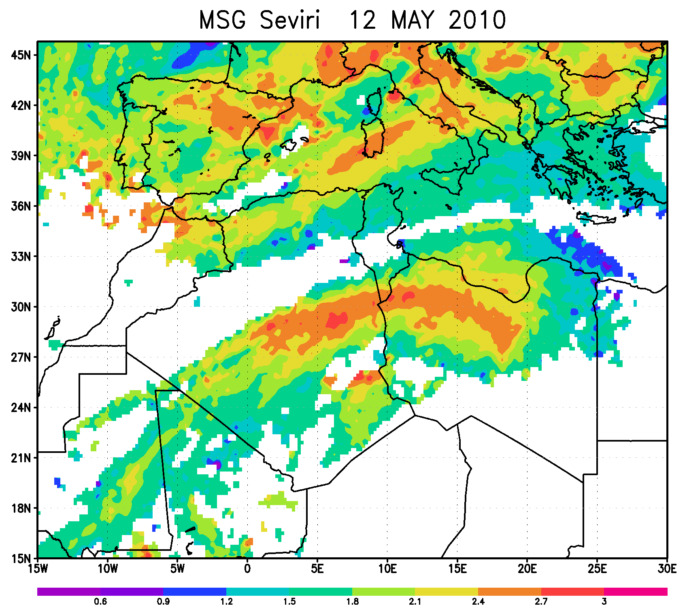Click the '39N' latitude axis label
This screenshot has height=616, width=687.
21,156
